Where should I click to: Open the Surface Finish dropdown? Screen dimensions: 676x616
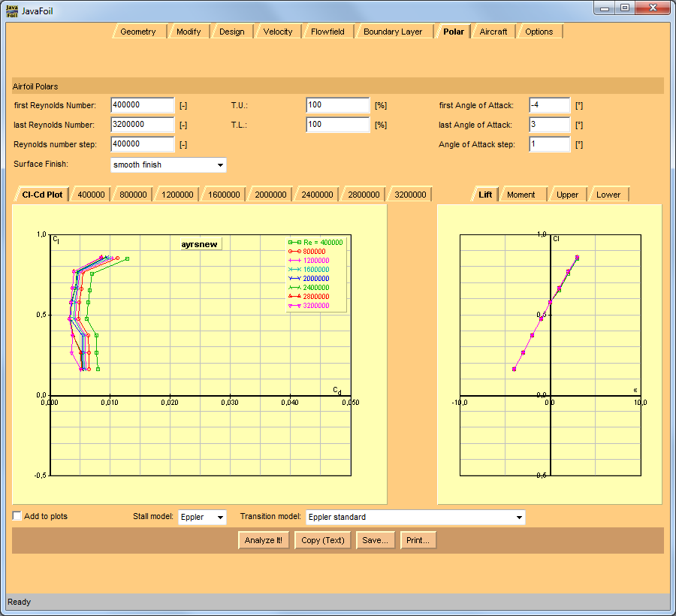click(x=168, y=165)
